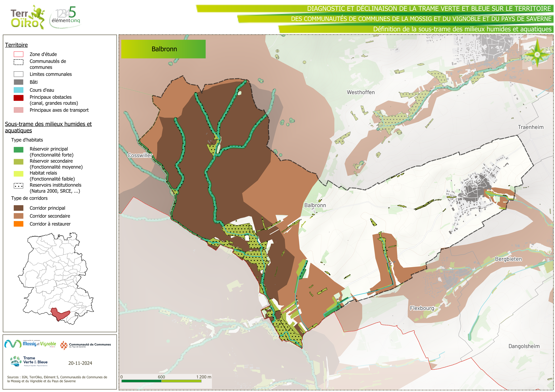
Task: Click the date 20-11-2024
Action: (80, 363)
